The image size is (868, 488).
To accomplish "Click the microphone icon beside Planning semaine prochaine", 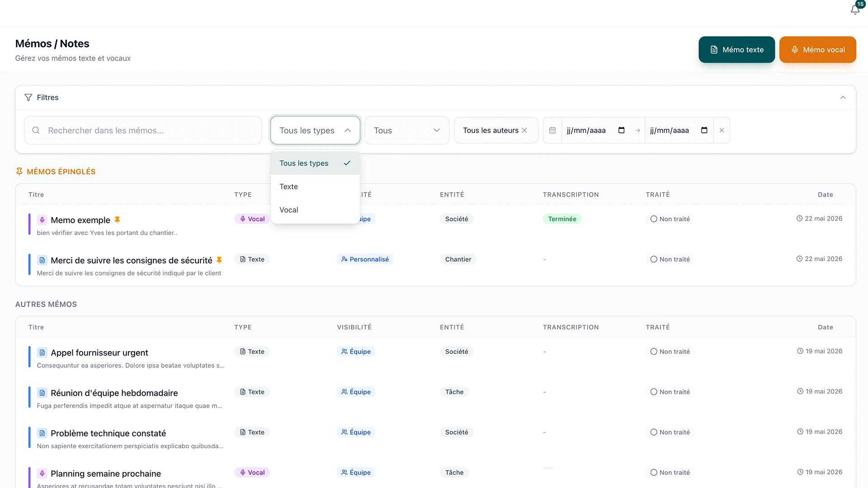I will [x=42, y=474].
